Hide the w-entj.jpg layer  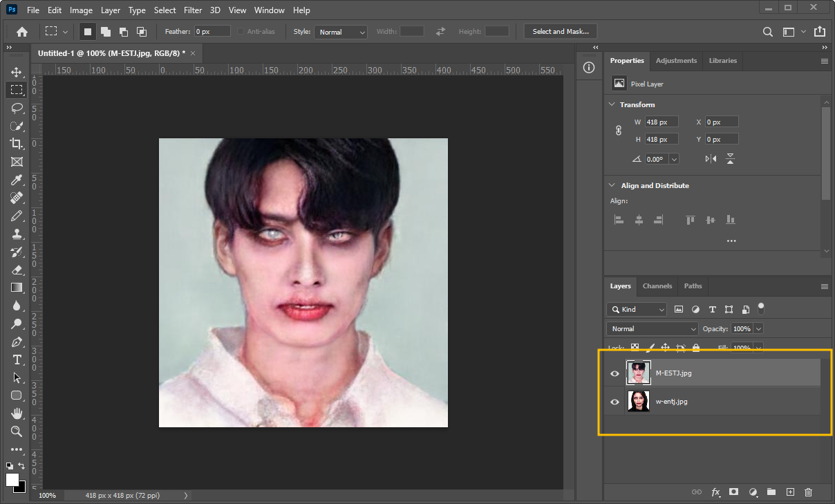pos(614,402)
